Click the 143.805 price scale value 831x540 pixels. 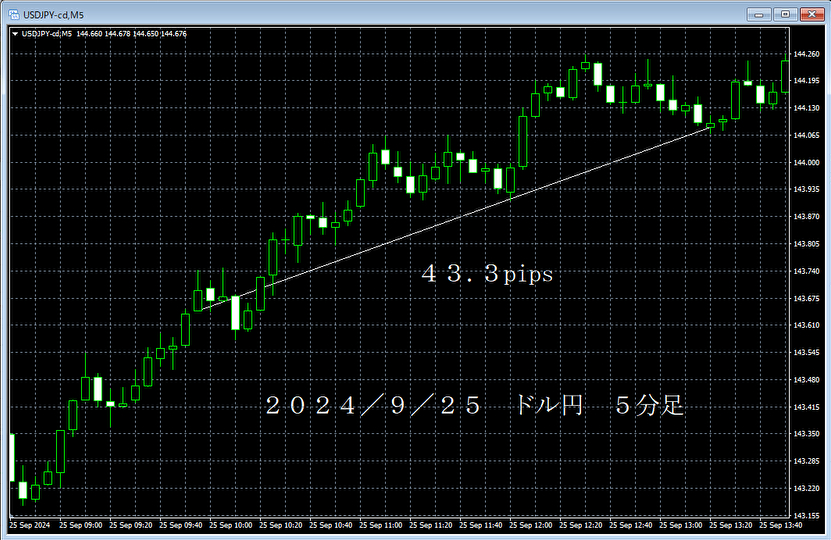point(807,244)
